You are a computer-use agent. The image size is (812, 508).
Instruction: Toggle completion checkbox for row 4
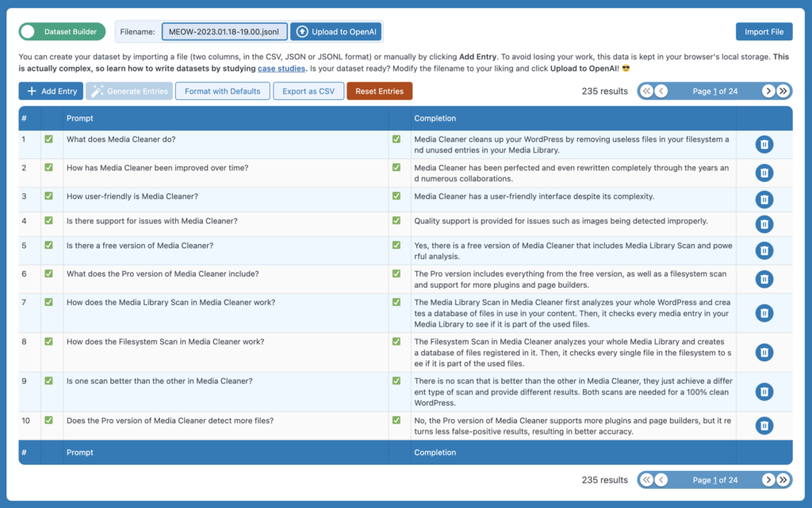(396, 221)
